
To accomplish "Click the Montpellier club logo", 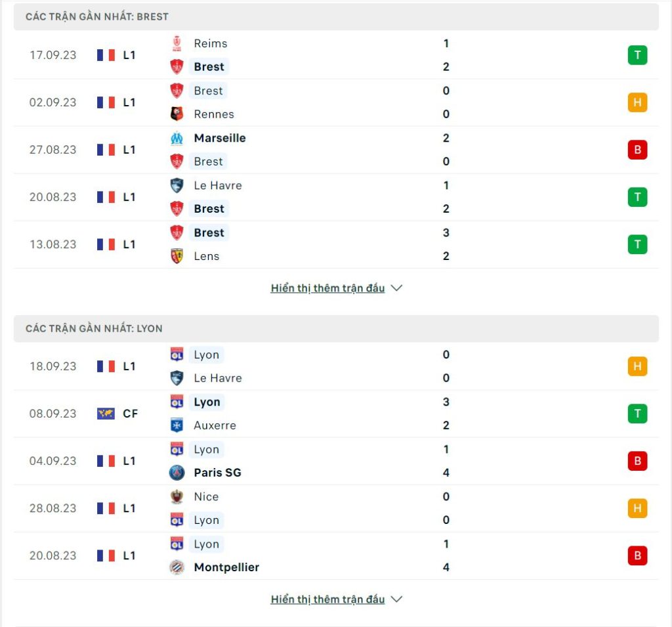I will click(177, 567).
